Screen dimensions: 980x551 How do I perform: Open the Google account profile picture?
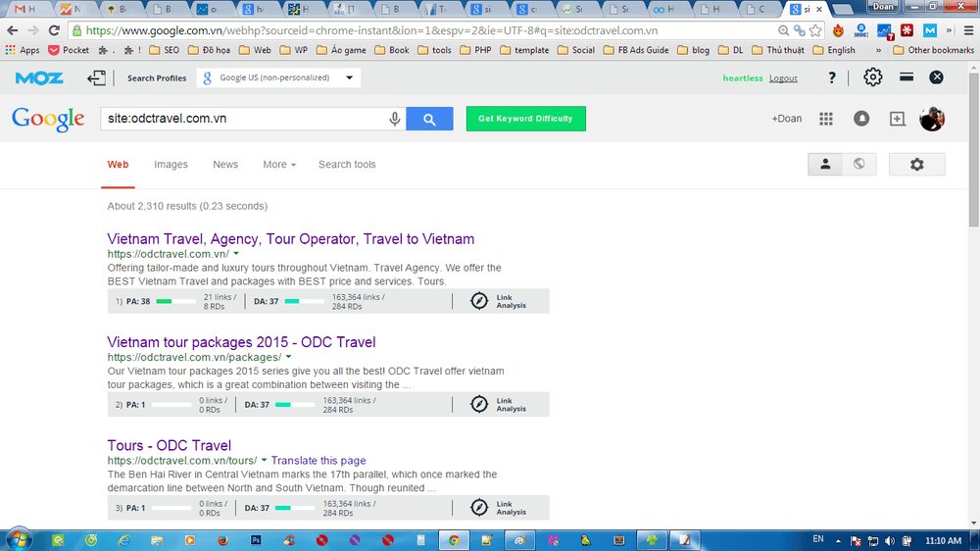[x=932, y=119]
